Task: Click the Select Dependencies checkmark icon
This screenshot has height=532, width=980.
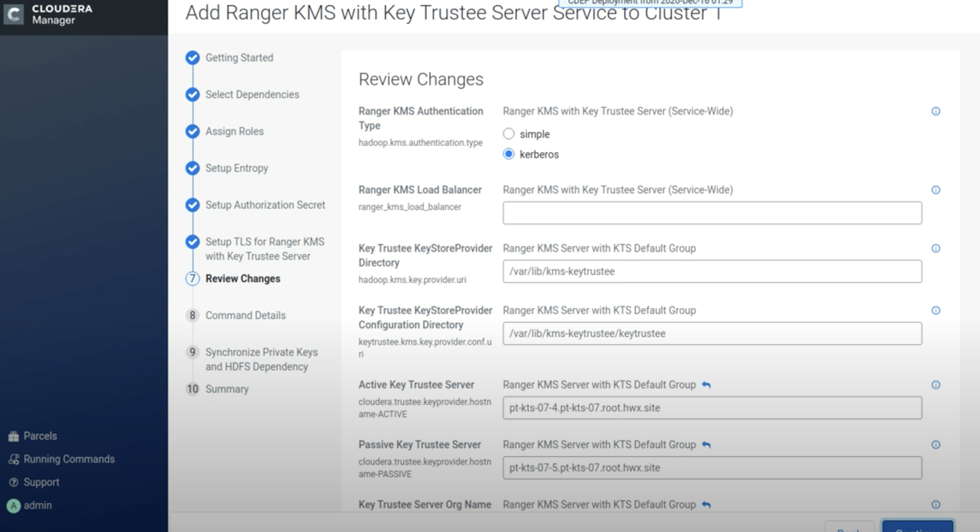Action: coord(193,94)
